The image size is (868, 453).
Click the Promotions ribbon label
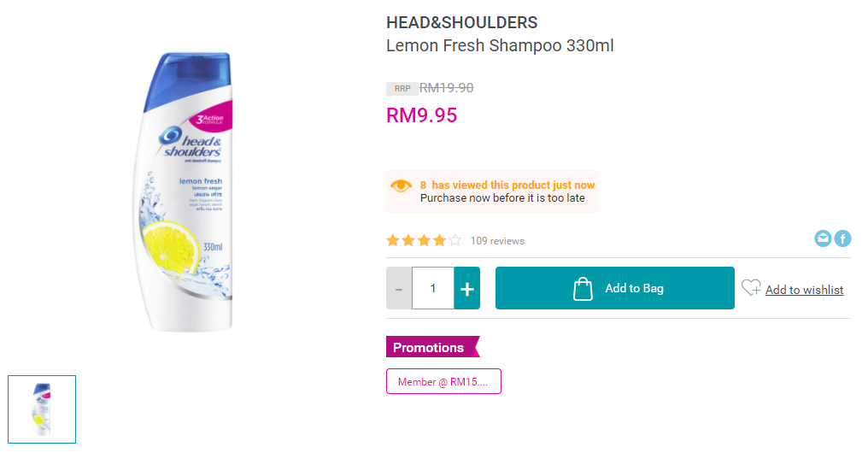coord(430,348)
